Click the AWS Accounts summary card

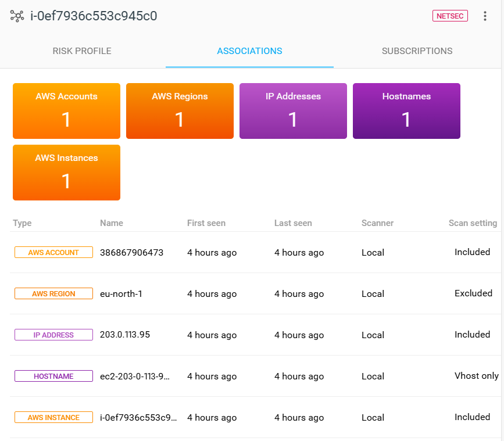(66, 111)
